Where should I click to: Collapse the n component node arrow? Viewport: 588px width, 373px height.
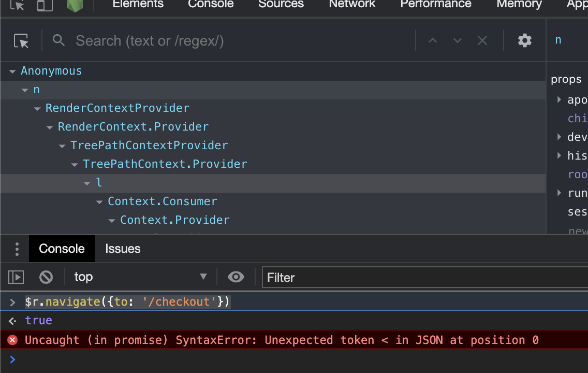click(25, 90)
